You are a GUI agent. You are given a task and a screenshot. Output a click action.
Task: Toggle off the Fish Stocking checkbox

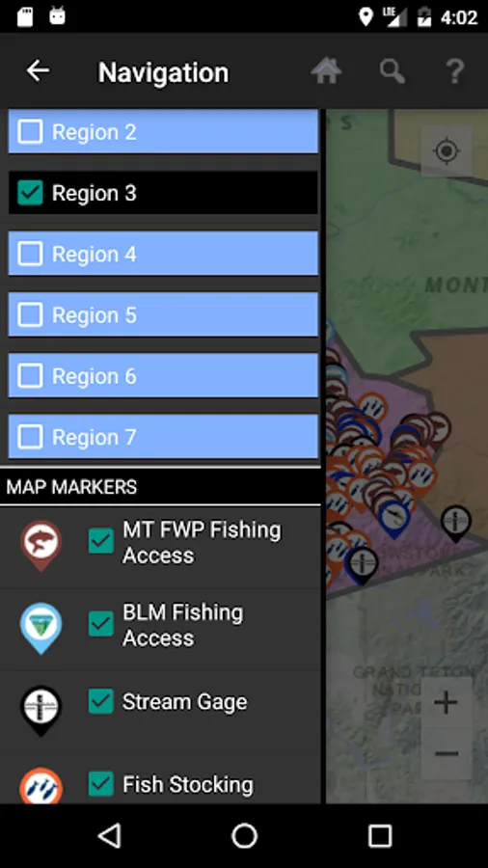[x=100, y=784]
